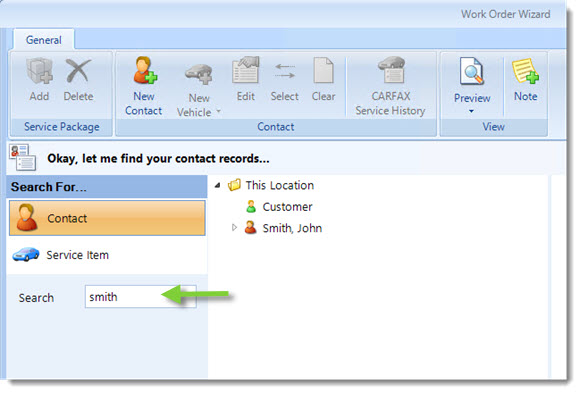The width and height of the screenshot is (580, 393).
Task: Click the This Location folder icon
Action: pyautogui.click(x=234, y=185)
